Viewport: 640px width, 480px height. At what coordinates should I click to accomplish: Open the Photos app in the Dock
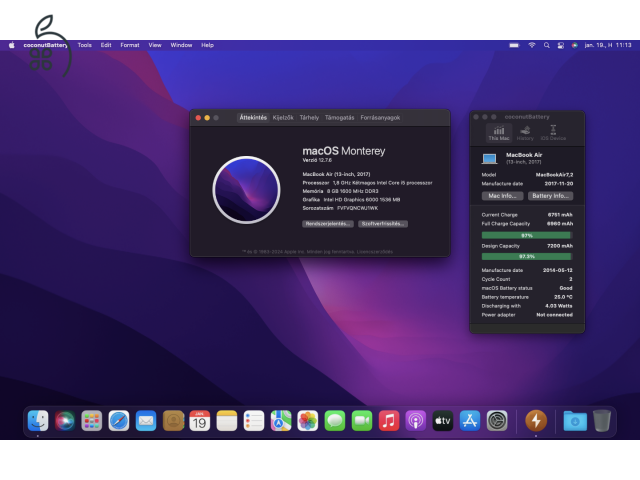click(308, 421)
